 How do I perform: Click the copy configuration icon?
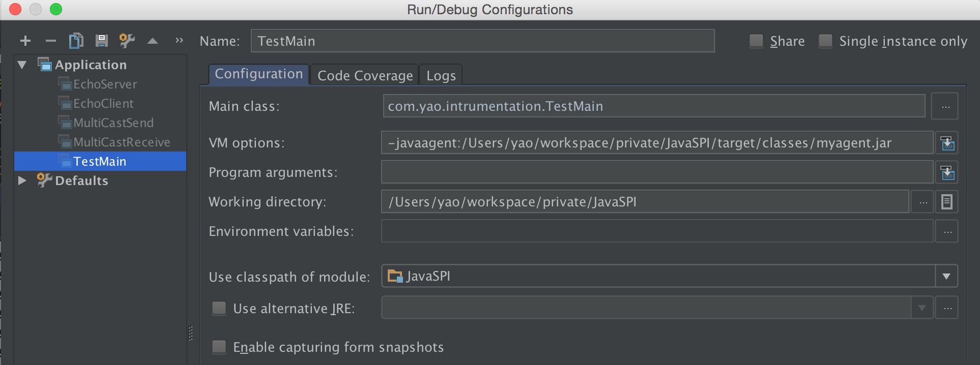tap(76, 41)
